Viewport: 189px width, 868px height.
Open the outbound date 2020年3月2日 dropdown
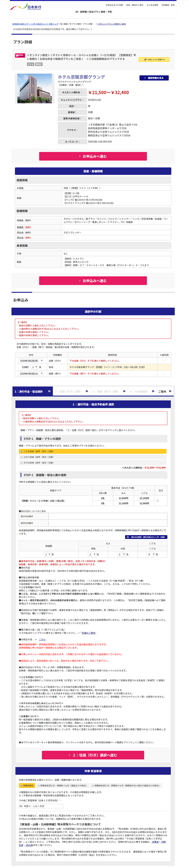pyautogui.click(x=31, y=360)
